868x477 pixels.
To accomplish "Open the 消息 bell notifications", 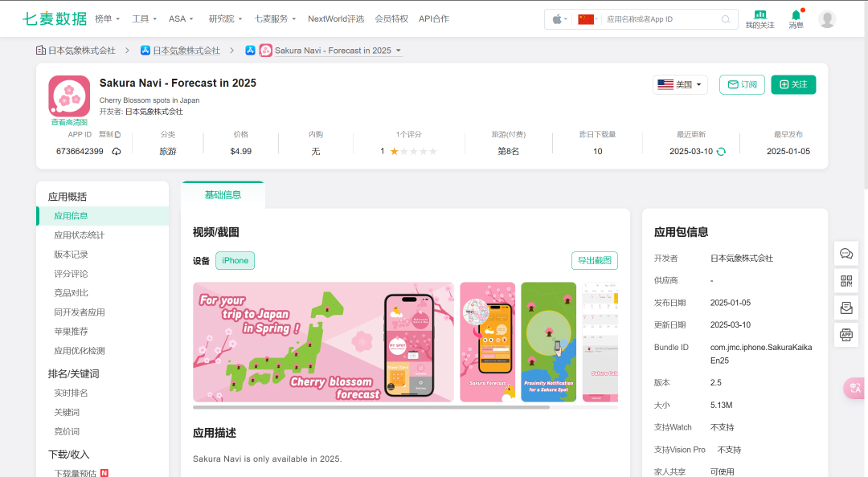I will [796, 15].
